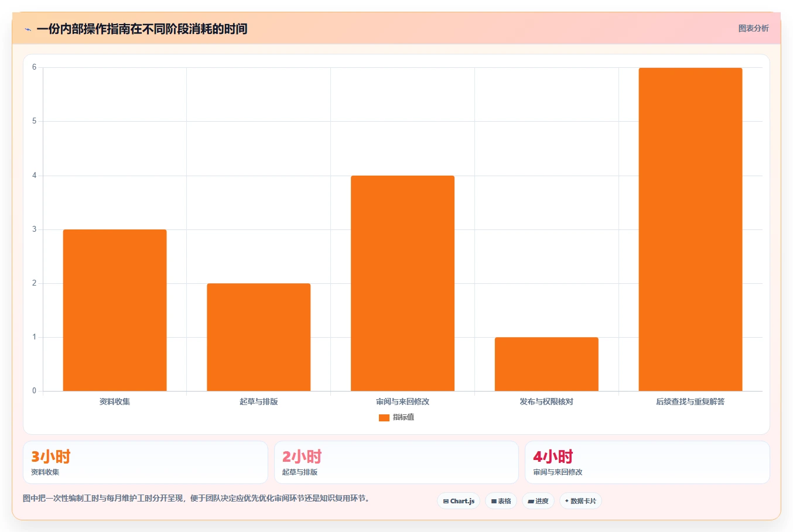793x532 pixels.
Task: Click the 后续查找与重复解答 x-axis label
Action: 691,401
